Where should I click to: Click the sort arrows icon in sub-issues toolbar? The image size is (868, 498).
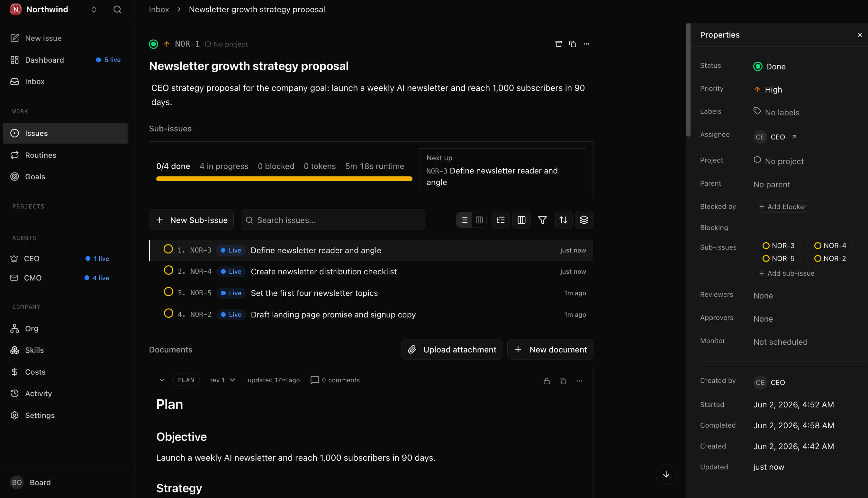(x=563, y=220)
